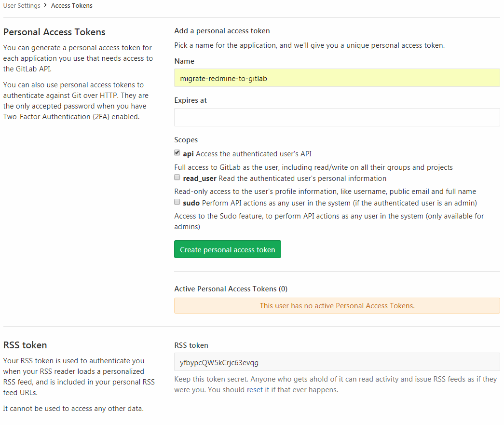Click the Scopes section label
Viewport: 504px width, 425px height.
point(186,139)
